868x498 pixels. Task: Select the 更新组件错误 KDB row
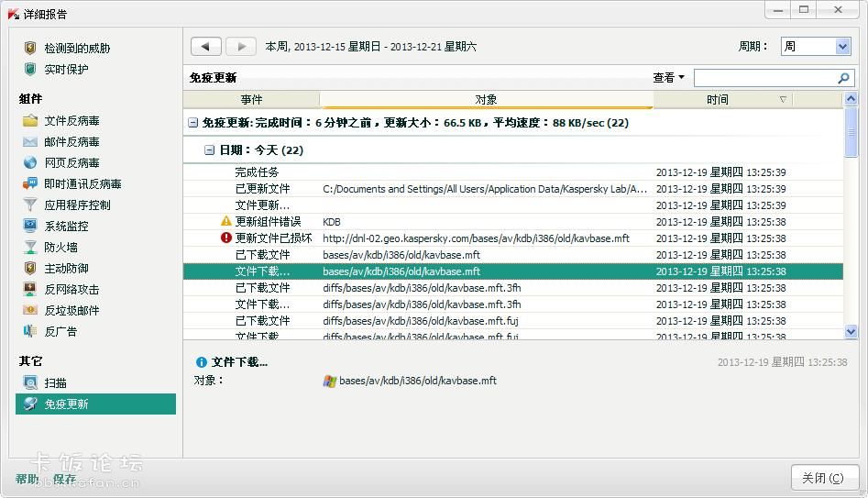(513, 222)
